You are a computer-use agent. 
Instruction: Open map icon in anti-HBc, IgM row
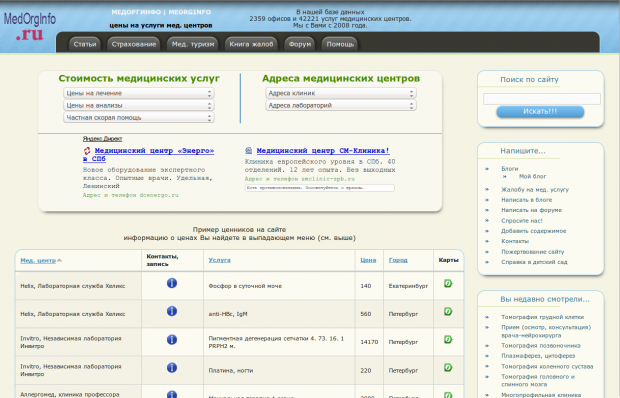[x=448, y=311]
